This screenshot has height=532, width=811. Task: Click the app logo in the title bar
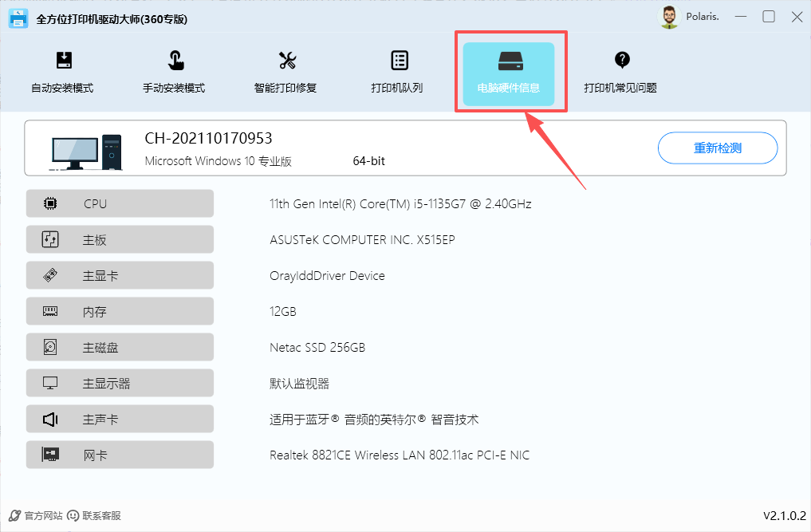18,17
